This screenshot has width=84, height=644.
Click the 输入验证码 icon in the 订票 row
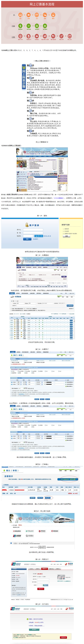pos(53,36)
